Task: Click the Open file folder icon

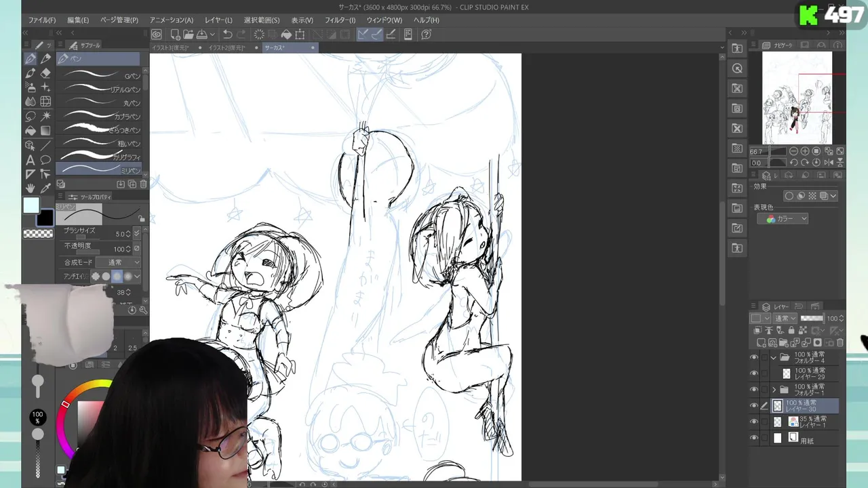Action: 188,35
